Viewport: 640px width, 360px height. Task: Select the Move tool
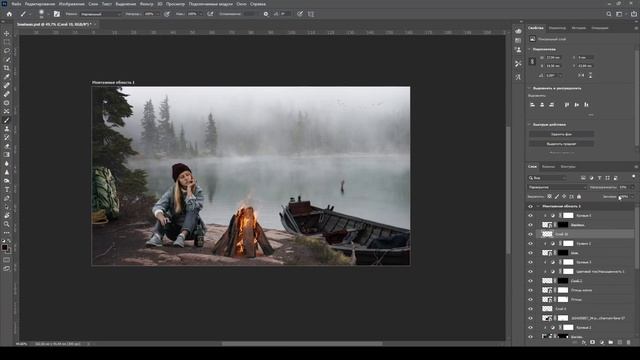pyautogui.click(x=7, y=33)
